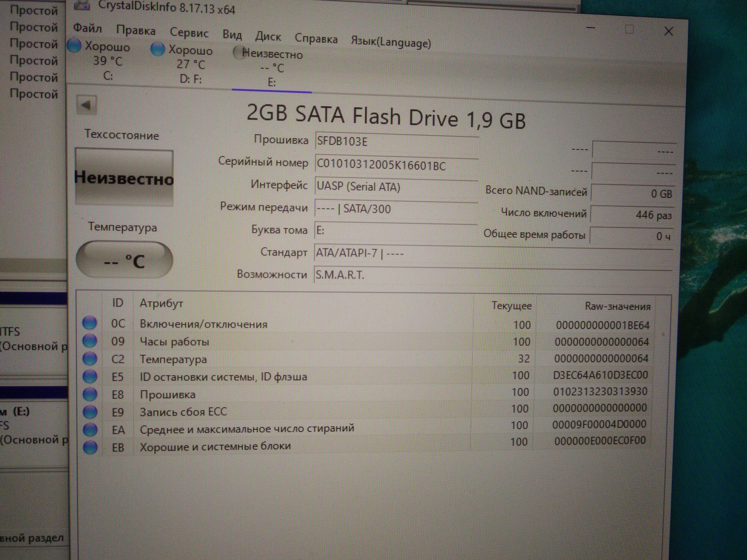
Task: Open the Вид menu
Action: [x=232, y=35]
